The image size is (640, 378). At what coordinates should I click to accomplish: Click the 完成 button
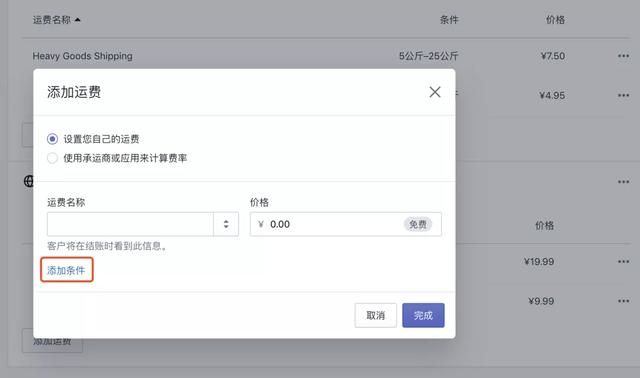(423, 315)
